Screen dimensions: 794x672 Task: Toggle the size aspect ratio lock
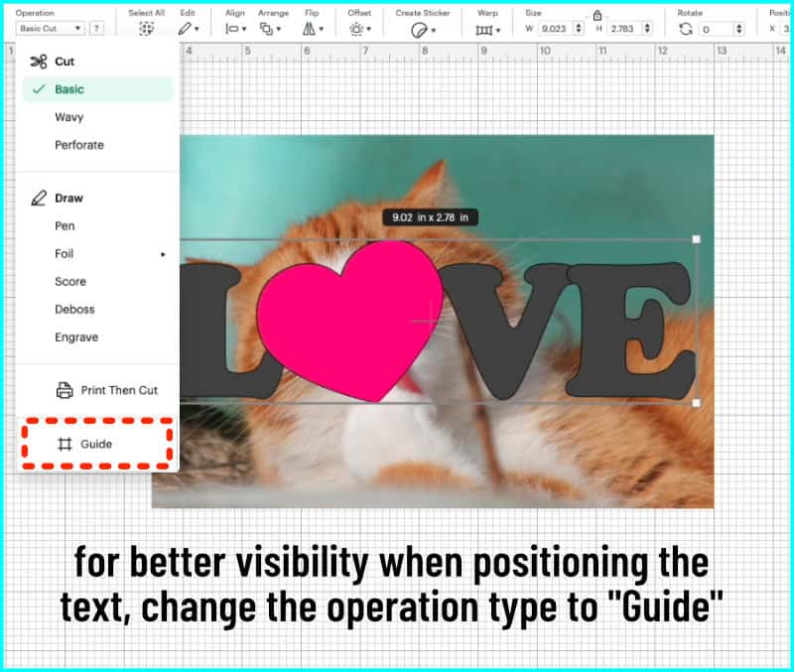(597, 15)
